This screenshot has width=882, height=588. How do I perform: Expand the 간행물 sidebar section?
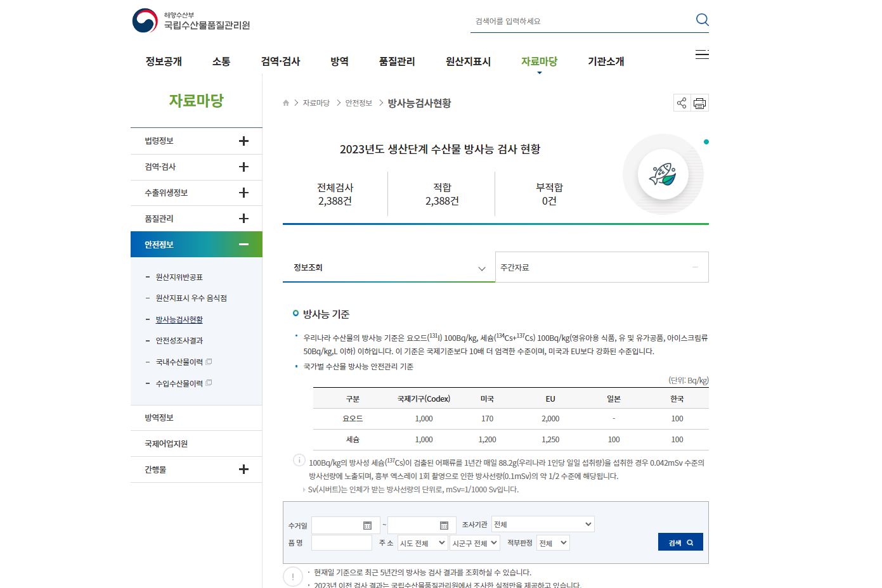coord(243,469)
